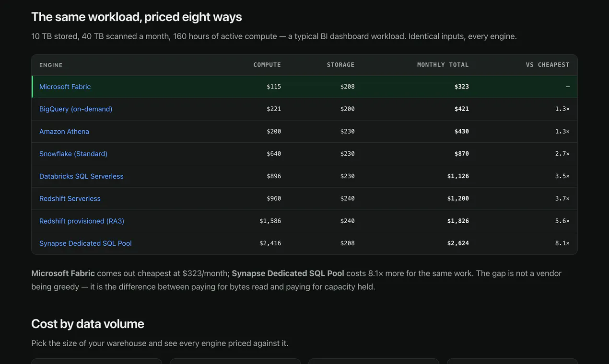The width and height of the screenshot is (609, 364).
Task: Click the 8.1× value in the table
Action: click(562, 243)
